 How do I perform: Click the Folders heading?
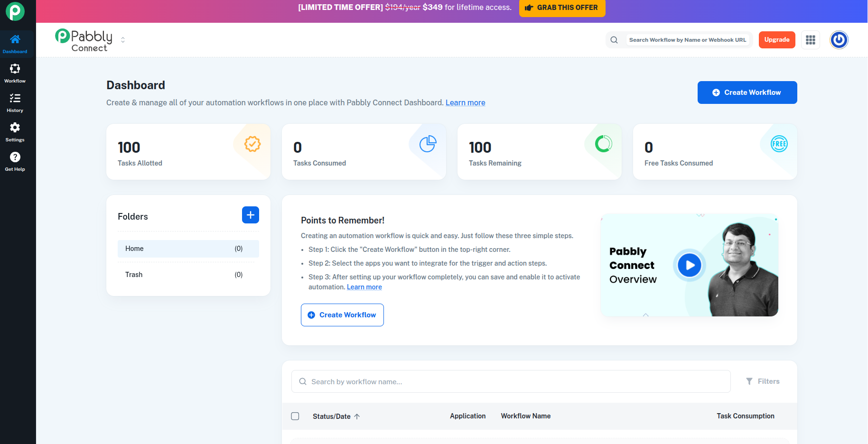coord(133,217)
